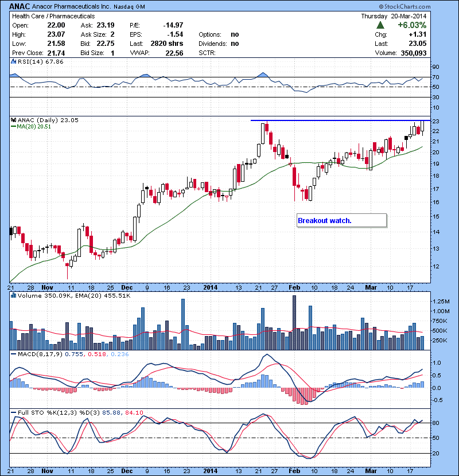The height and width of the screenshot is (476, 459).
Task: Click the Volume figure 350,093
Action: pyautogui.click(x=414, y=53)
